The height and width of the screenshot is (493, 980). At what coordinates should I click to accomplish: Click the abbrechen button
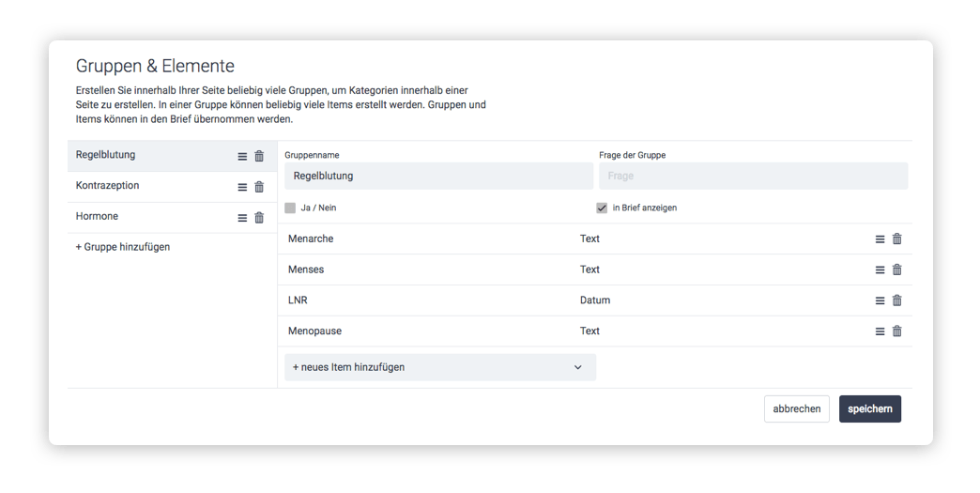(797, 408)
